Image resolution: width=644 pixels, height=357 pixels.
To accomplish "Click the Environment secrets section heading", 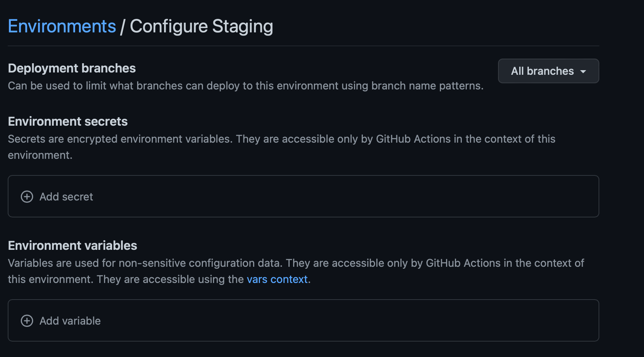I will pos(68,121).
